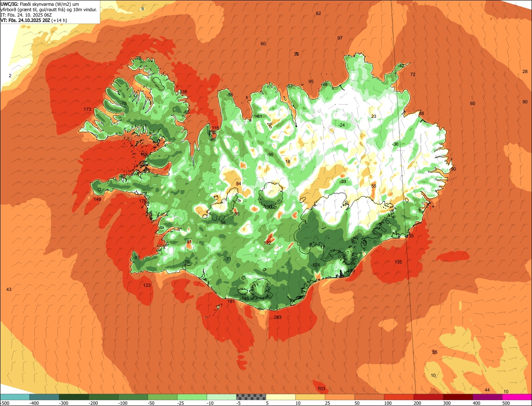The width and height of the screenshot is (532, 406).
Task: Click the map value 88 on the east coast
Action: (x=421, y=114)
